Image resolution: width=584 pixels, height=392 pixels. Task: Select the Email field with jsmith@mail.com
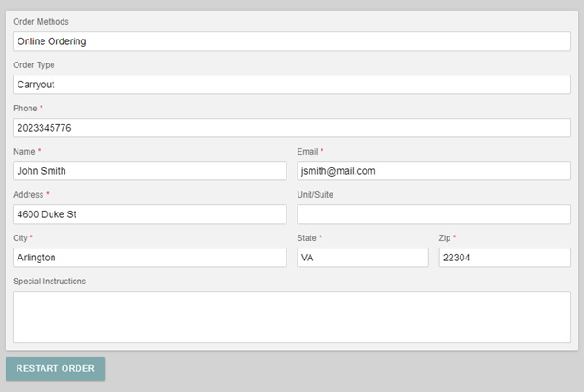tap(433, 171)
